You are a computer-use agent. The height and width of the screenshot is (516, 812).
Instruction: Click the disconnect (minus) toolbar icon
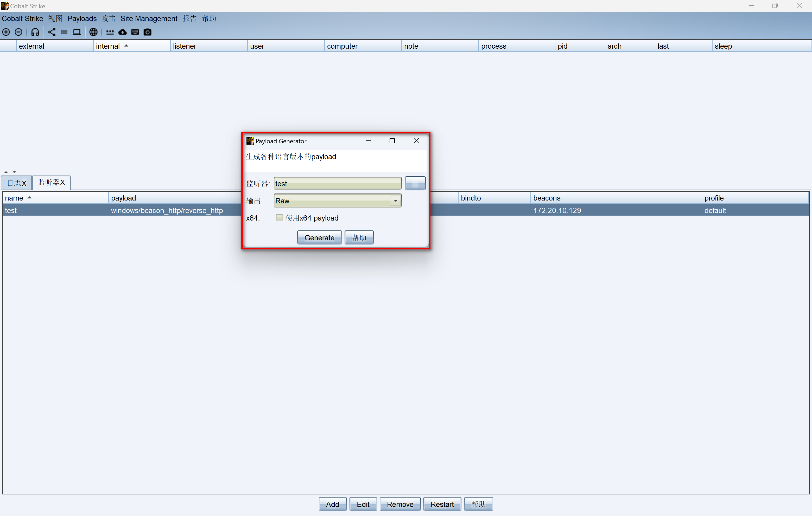[18, 32]
